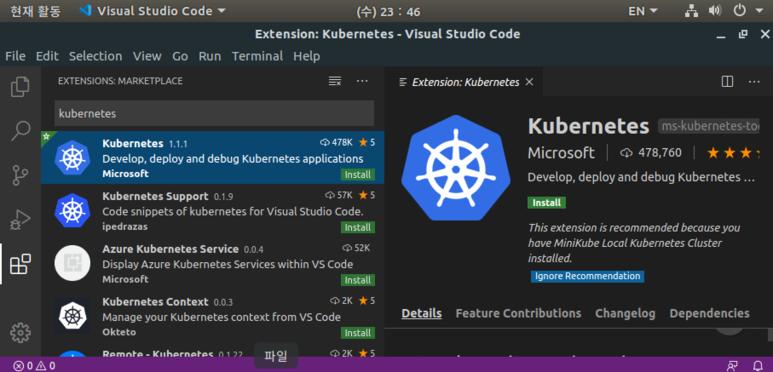
Task: Click the 478,760 install count
Action: (x=651, y=153)
